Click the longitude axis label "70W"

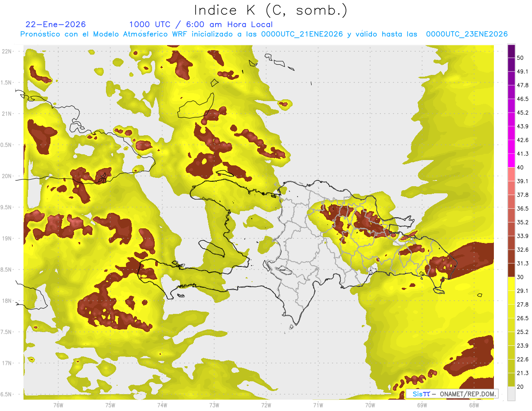point(370,405)
